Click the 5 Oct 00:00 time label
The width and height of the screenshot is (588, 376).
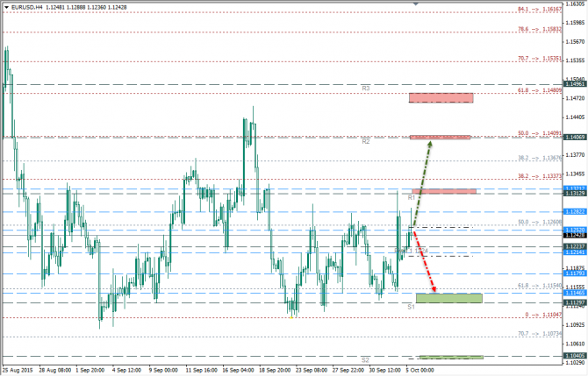tap(420, 370)
